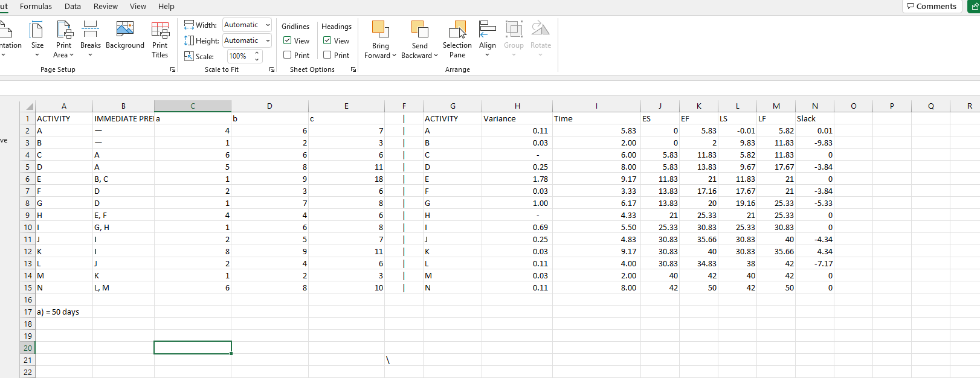The width and height of the screenshot is (980, 378).
Task: Open the Formulas tab
Action: click(36, 6)
